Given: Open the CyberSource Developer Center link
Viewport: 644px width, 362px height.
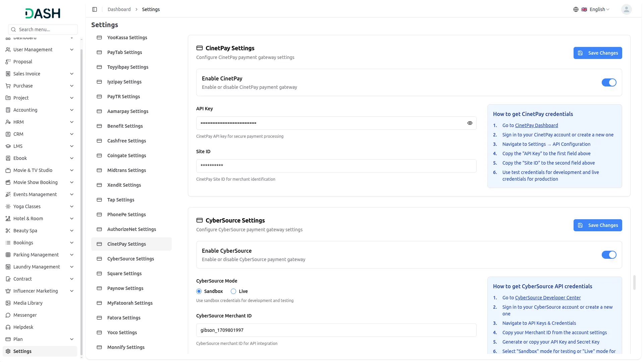Looking at the screenshot, I should (x=548, y=298).
